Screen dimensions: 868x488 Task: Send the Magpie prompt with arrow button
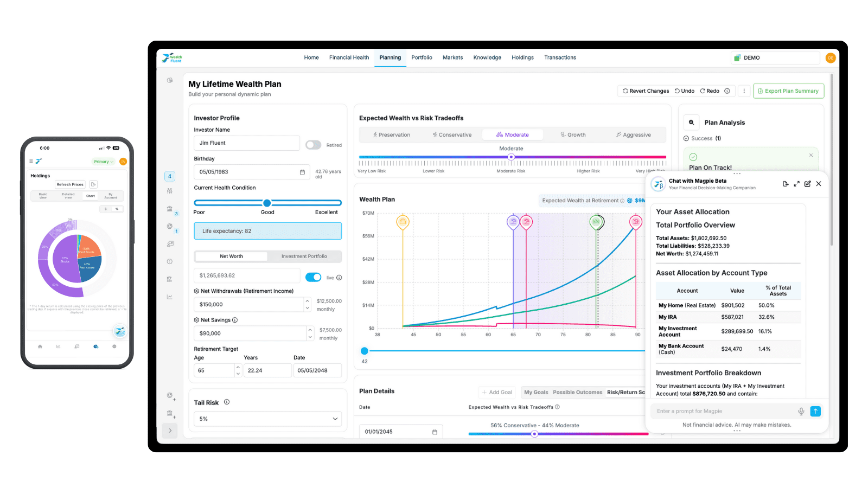(x=815, y=412)
